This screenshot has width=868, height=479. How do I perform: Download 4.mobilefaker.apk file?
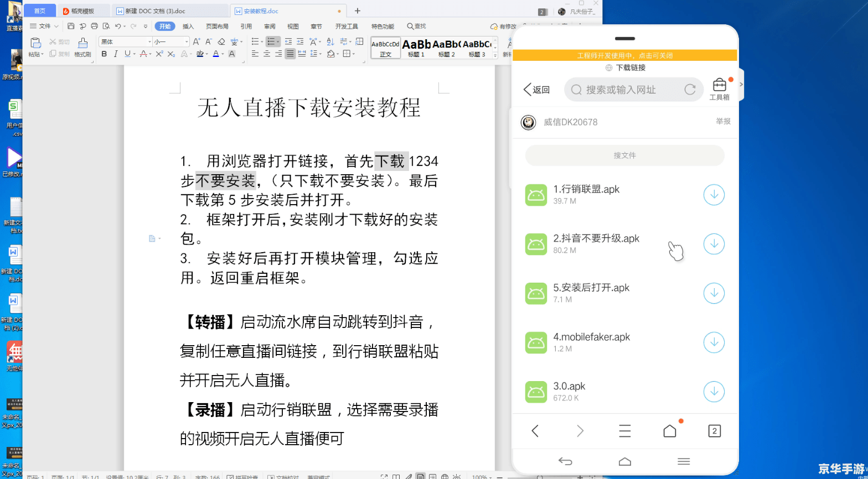714,342
